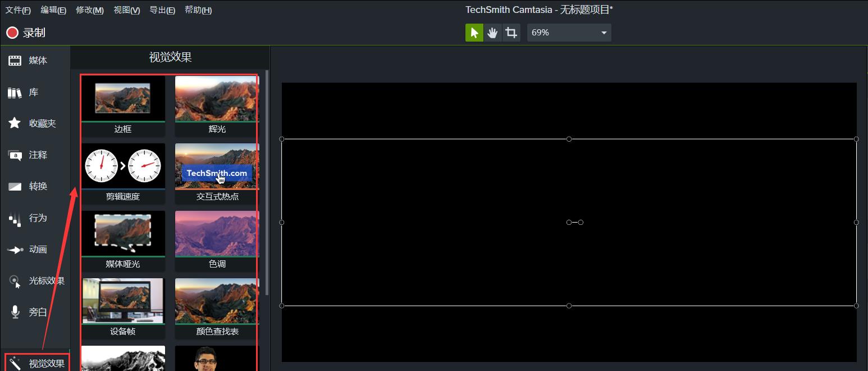Click the bottom-right canvas corner handle
Viewport: 868px width, 371px height.
pyautogui.click(x=856, y=306)
